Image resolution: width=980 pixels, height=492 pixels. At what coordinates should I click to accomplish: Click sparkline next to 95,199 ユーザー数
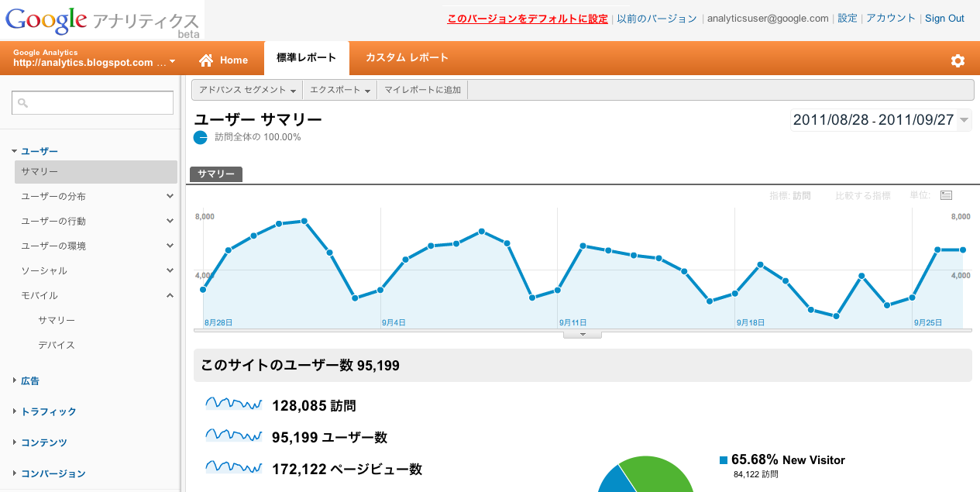233,436
